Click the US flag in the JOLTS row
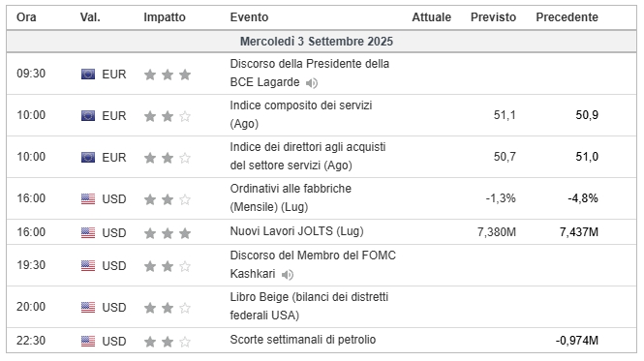This screenshot has width=644, height=361. 88,233
